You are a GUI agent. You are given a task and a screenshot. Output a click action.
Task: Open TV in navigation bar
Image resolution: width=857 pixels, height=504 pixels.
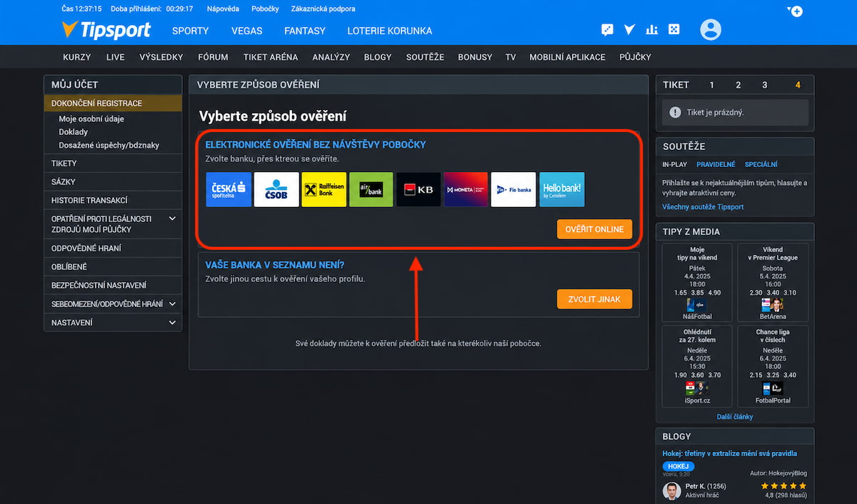pos(511,57)
